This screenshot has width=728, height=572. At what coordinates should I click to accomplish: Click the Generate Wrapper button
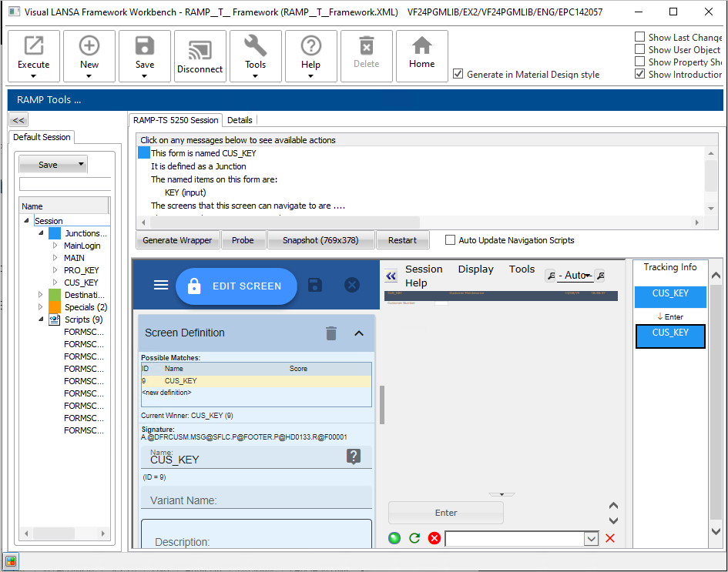(177, 240)
